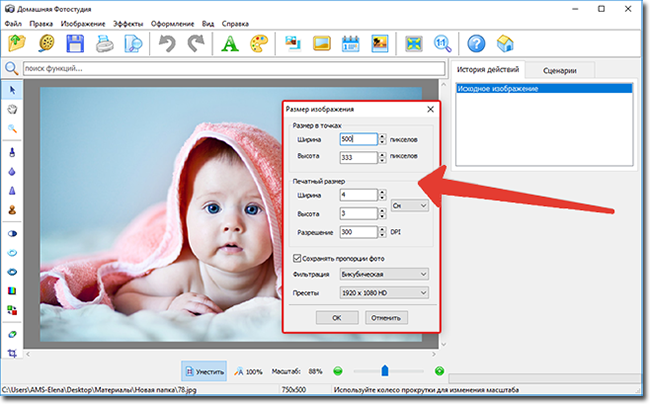This screenshot has height=405, width=650.
Task: Click the fit-to-screen arrows icon
Action: coord(414,44)
